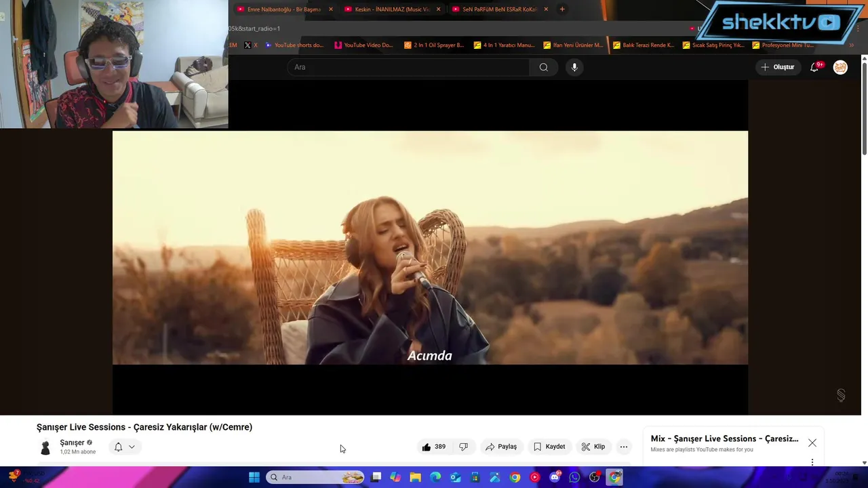The width and height of the screenshot is (868, 488).
Task: Click the Windows taskbar search box
Action: pyautogui.click(x=315, y=477)
